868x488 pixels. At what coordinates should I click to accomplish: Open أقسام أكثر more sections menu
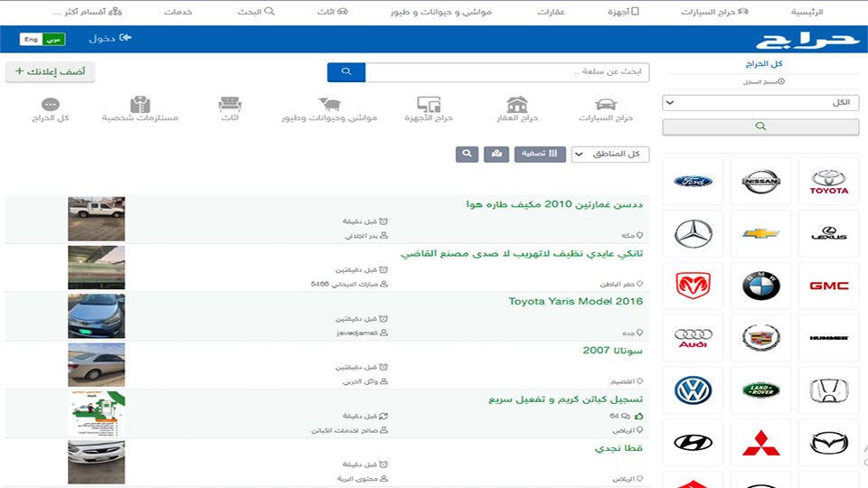point(88,12)
